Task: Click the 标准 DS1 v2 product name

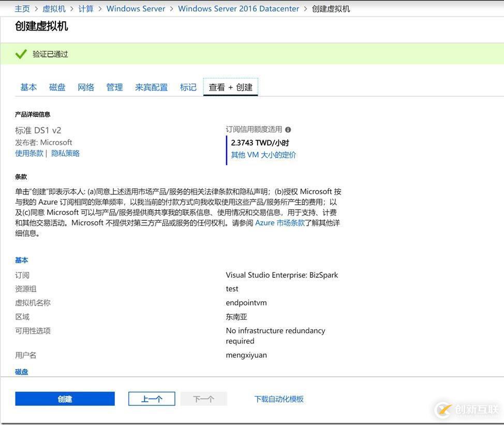Action: (x=38, y=130)
